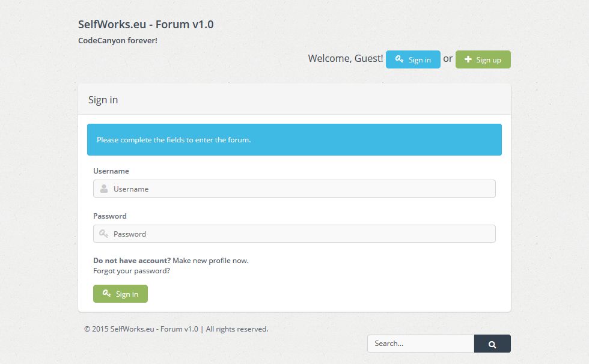The image size is (589, 364).
Task: Click the Sign in panel heading
Action: point(103,100)
